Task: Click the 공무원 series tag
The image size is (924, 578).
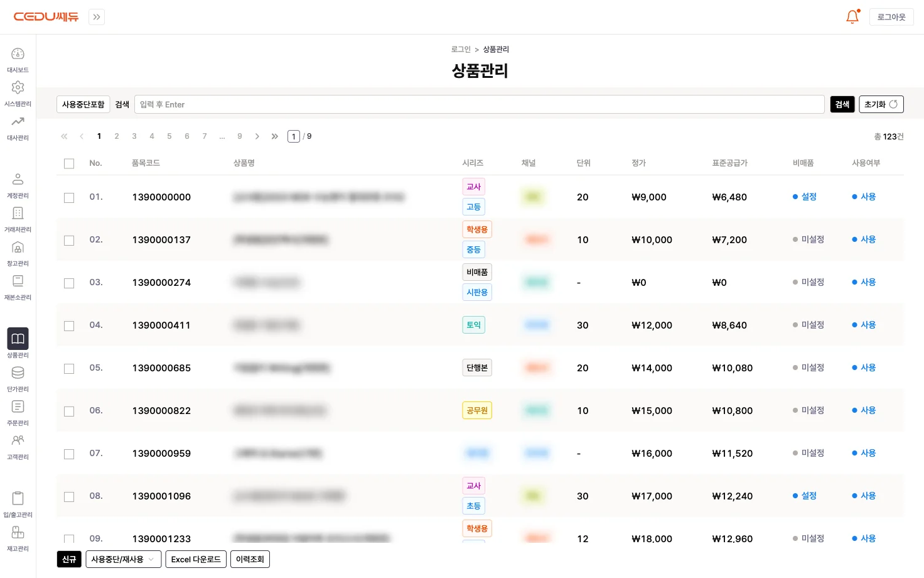Action: [x=477, y=410]
